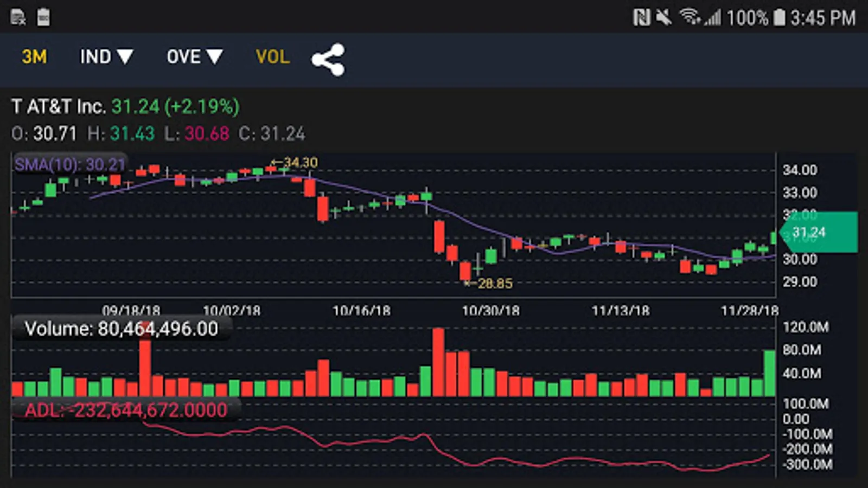Tap the low price L: 30.68
Screen dimensions: 868x488
[x=196, y=134]
